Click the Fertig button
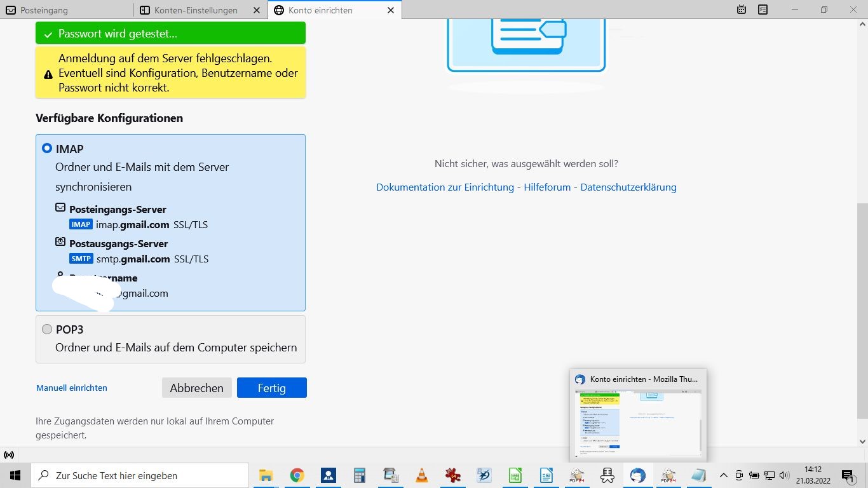The image size is (868, 488). [x=272, y=388]
